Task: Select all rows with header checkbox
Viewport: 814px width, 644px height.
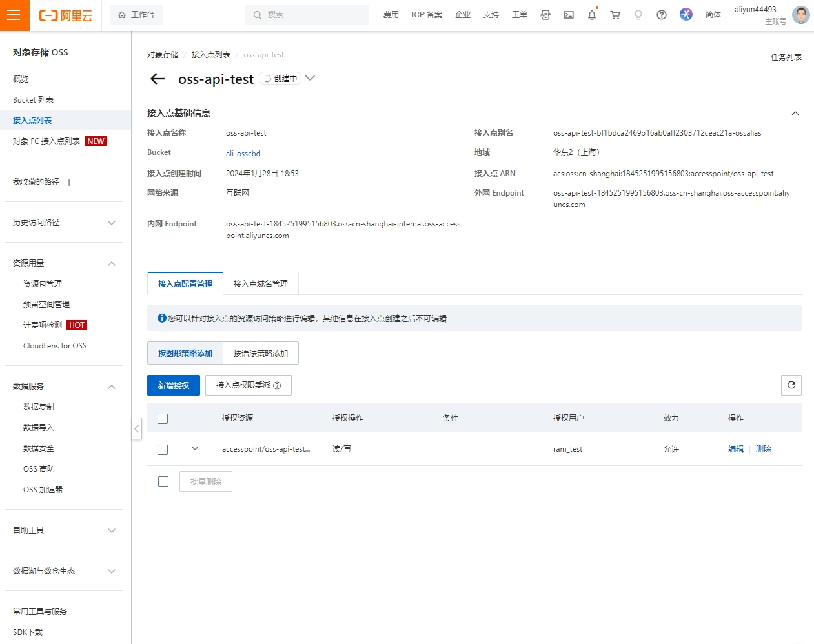Action: 163,419
